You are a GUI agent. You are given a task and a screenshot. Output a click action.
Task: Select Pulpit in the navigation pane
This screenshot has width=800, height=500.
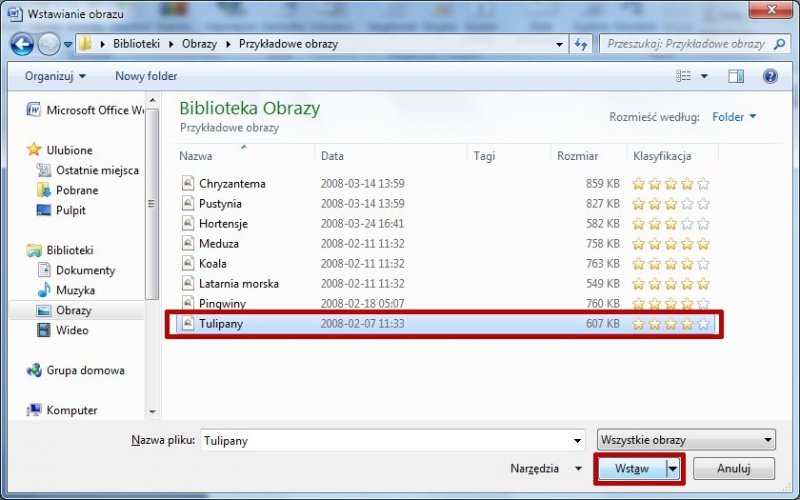(x=70, y=210)
